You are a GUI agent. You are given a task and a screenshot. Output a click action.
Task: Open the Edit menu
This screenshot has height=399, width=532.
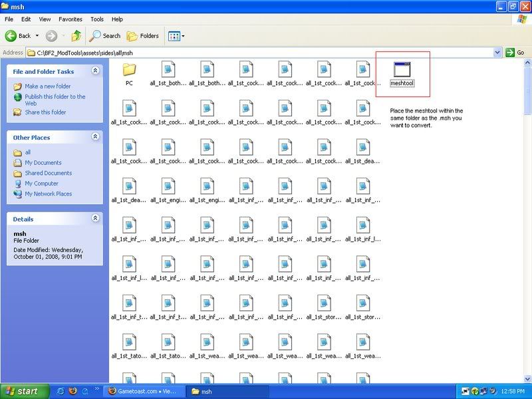(26, 19)
